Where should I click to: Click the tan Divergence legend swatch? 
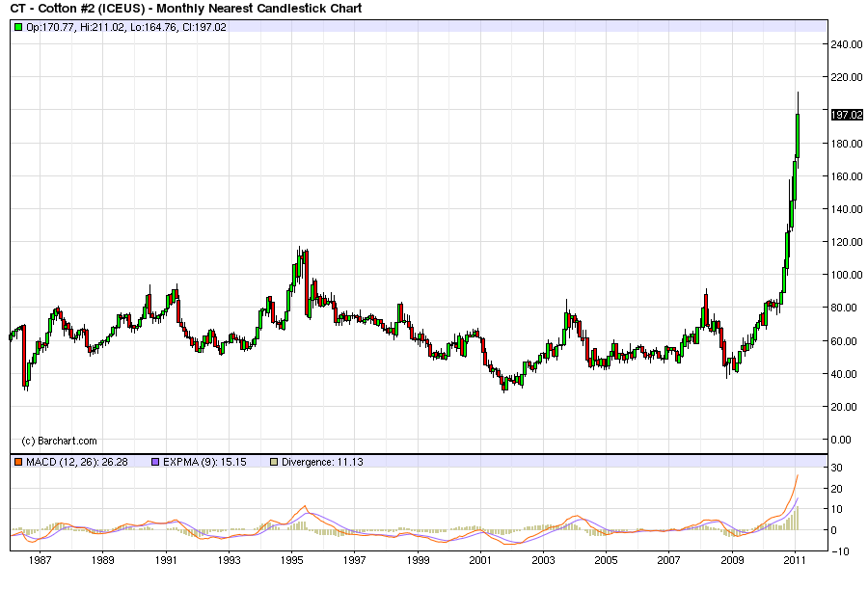(x=274, y=462)
